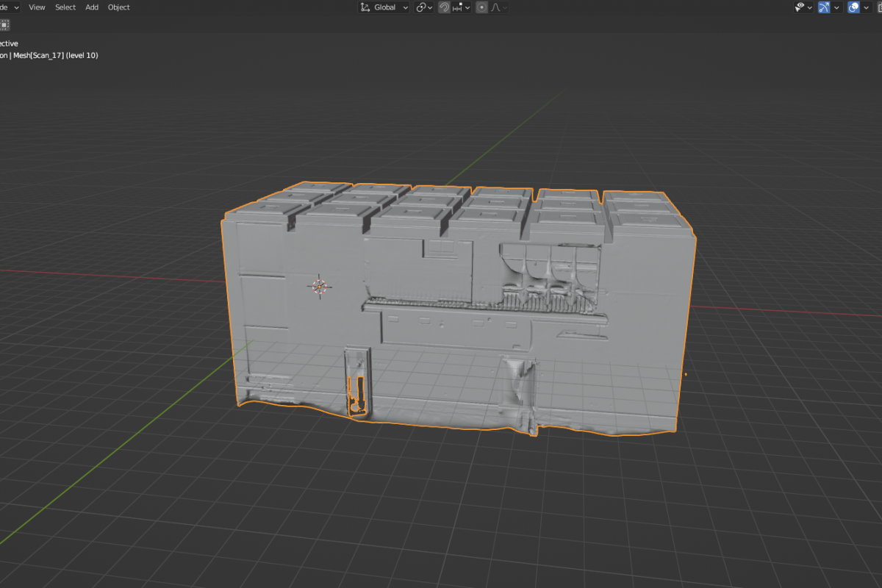Open the Select menu
The width and height of the screenshot is (882, 588).
click(x=65, y=7)
